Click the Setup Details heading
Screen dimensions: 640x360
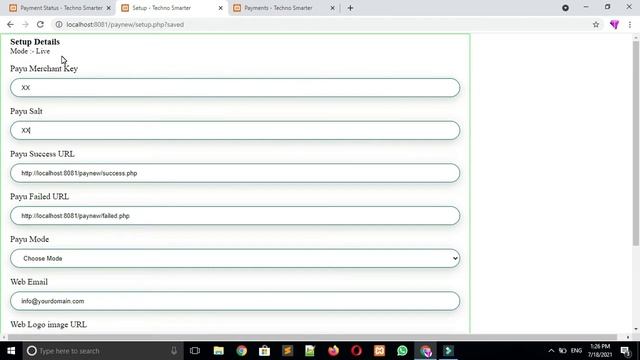pos(35,42)
